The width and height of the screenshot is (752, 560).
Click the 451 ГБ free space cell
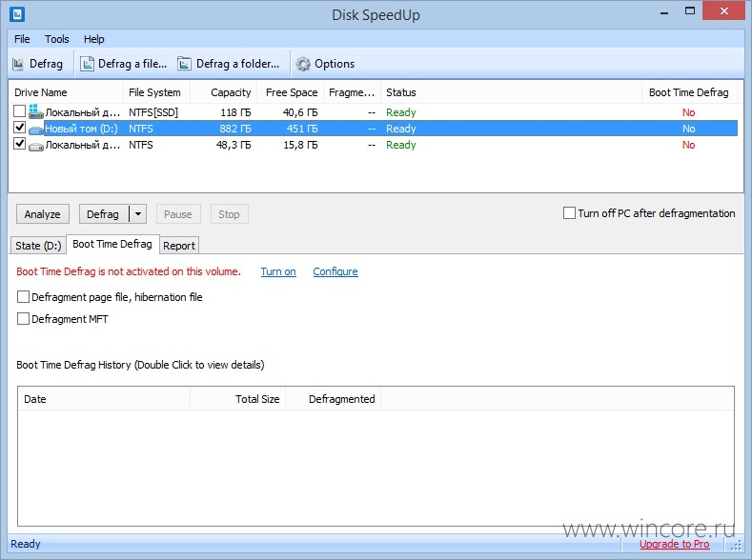302,129
